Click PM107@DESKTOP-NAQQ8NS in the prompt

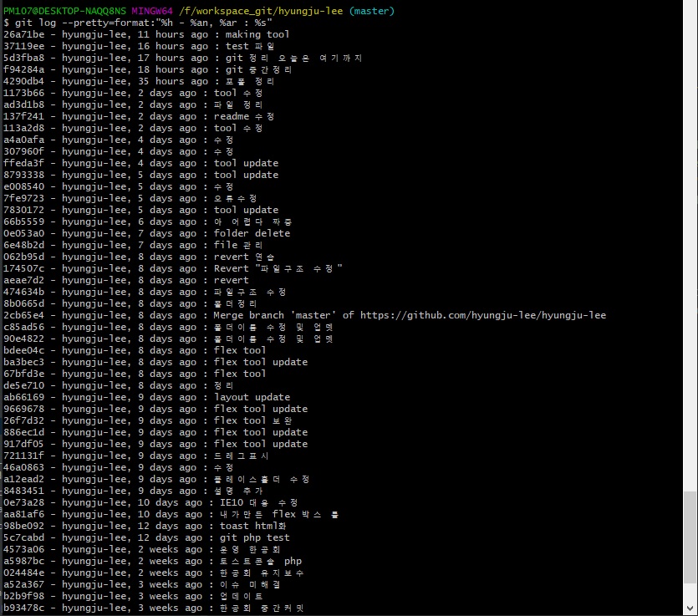(64, 11)
